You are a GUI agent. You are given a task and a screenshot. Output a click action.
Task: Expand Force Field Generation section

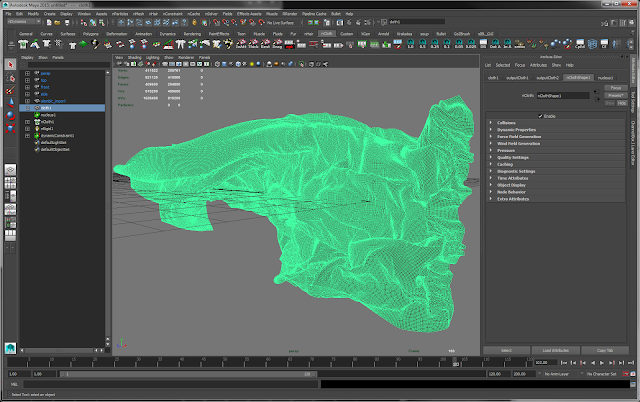556,137
